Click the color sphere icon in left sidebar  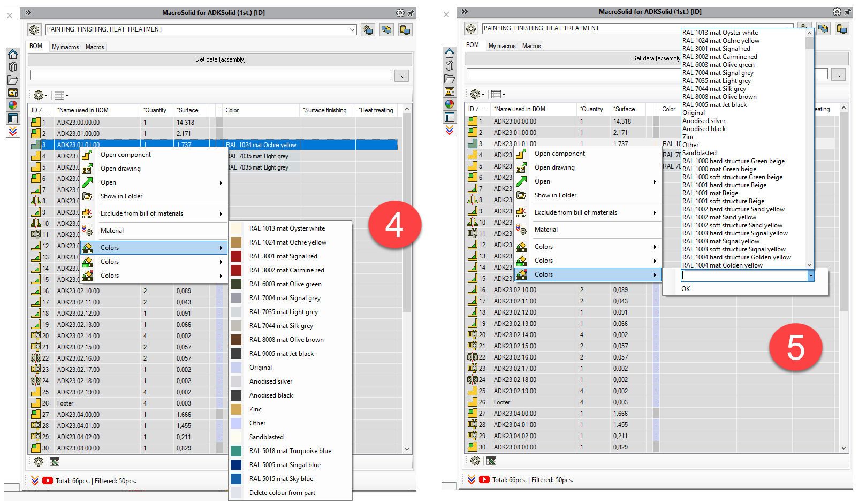tap(13, 105)
